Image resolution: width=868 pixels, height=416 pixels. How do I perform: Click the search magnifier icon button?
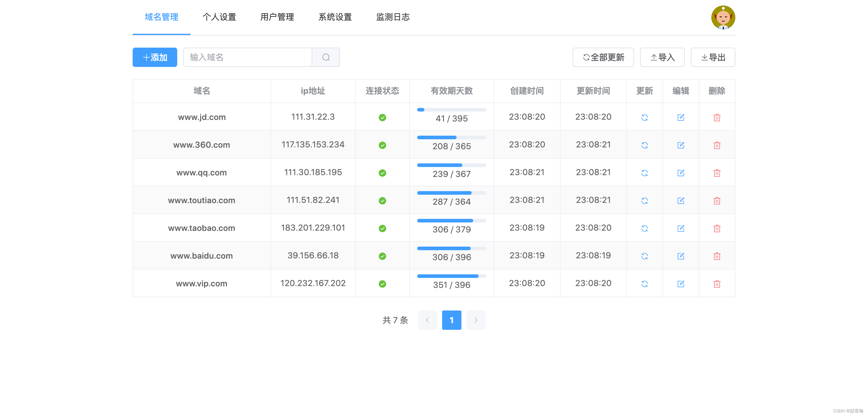(325, 57)
